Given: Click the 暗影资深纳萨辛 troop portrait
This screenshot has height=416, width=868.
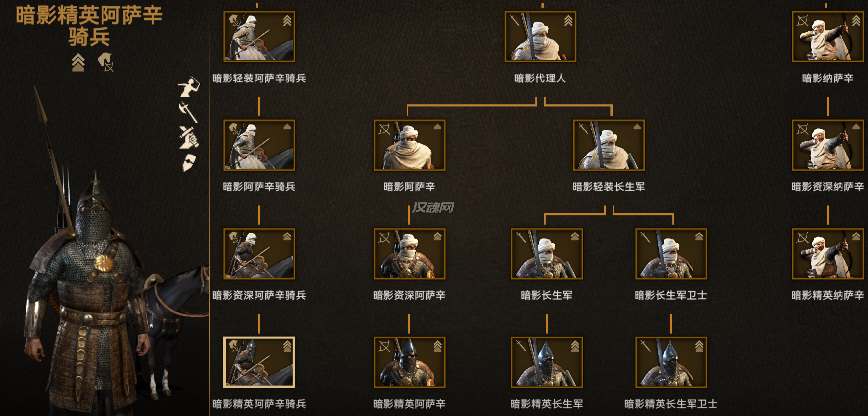Looking at the screenshot, I should pyautogui.click(x=828, y=145).
